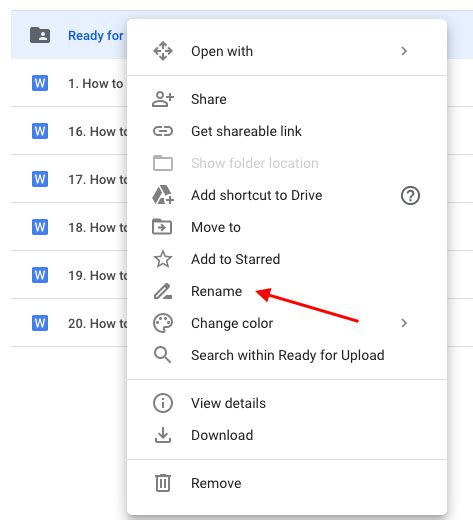Select Remove at menu bottom
Image resolution: width=473 pixels, height=520 pixels.
pos(287,483)
